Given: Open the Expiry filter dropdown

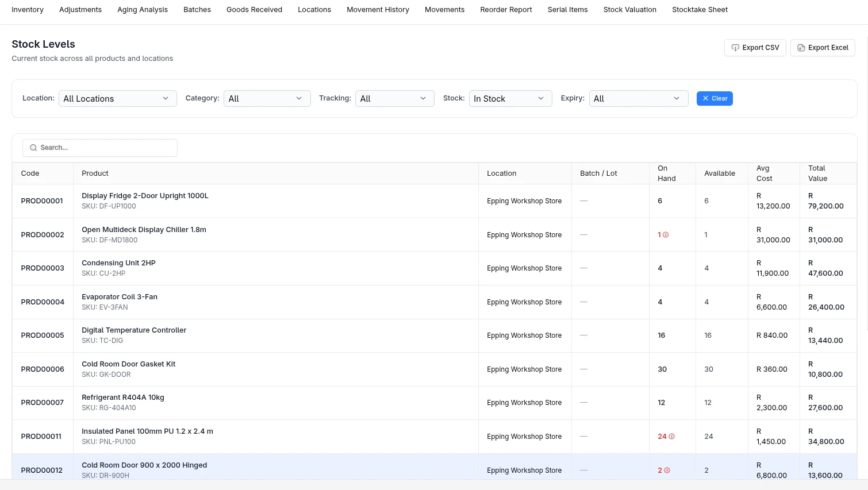Looking at the screenshot, I should pos(639,99).
